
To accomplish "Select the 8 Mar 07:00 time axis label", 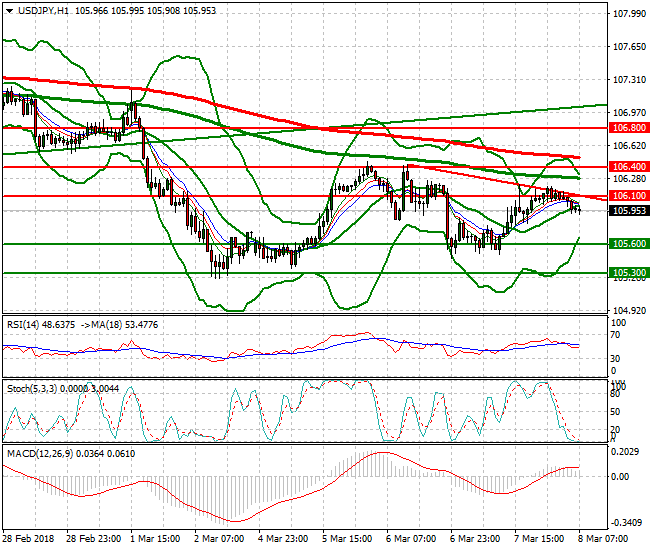I will 603,539.
